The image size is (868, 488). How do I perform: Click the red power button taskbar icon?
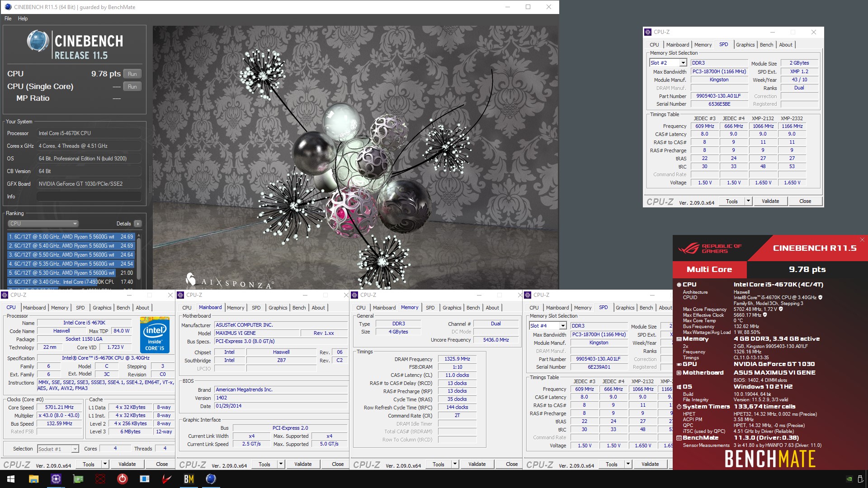pyautogui.click(x=122, y=479)
